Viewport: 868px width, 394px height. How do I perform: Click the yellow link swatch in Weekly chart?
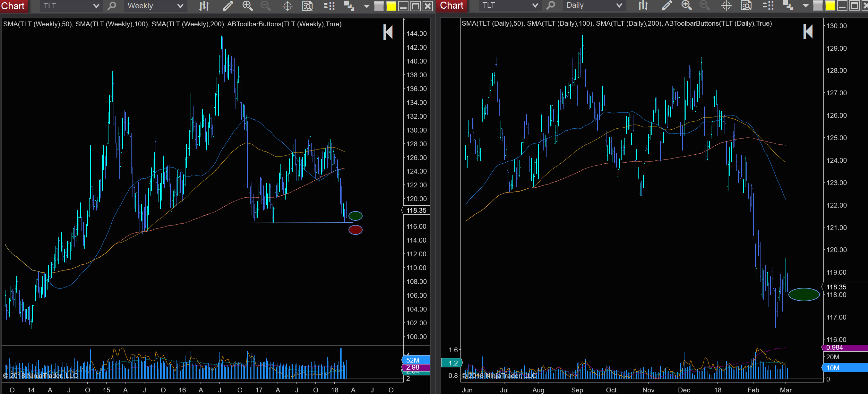click(x=391, y=6)
